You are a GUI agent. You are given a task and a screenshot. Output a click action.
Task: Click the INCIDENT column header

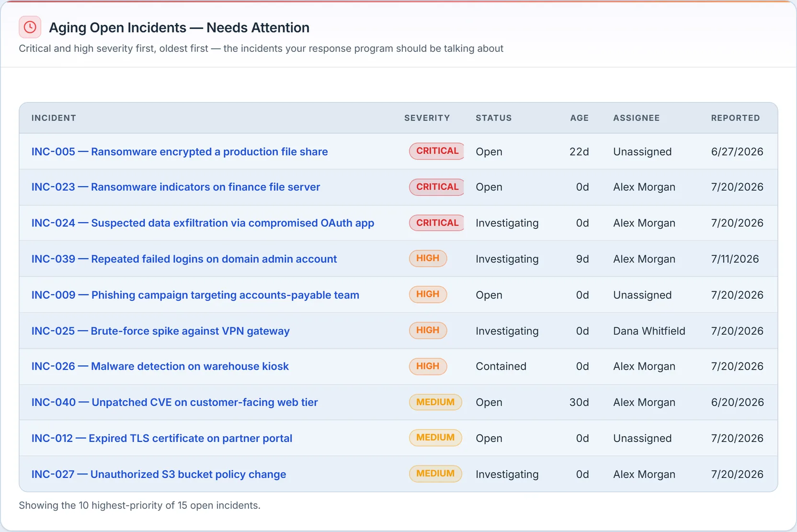[54, 118]
